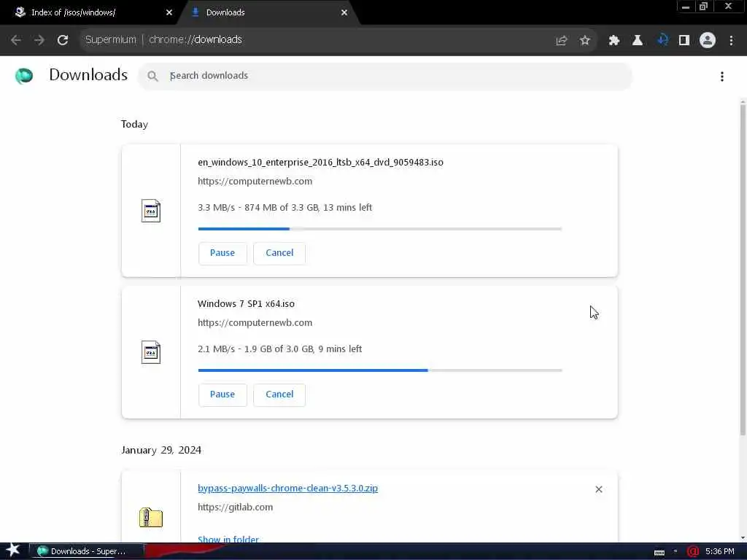Click the red @ tray icon
The image size is (747, 560).
pos(693,551)
